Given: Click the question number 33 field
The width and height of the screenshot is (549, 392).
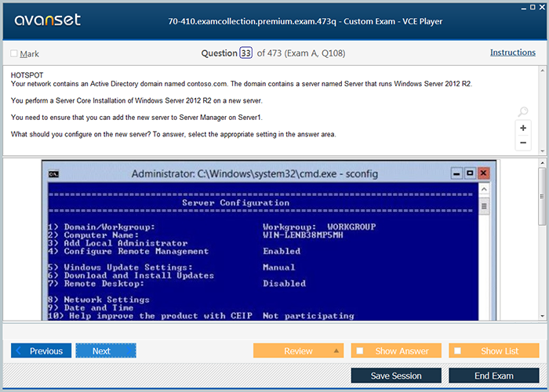Looking at the screenshot, I should 245,53.
